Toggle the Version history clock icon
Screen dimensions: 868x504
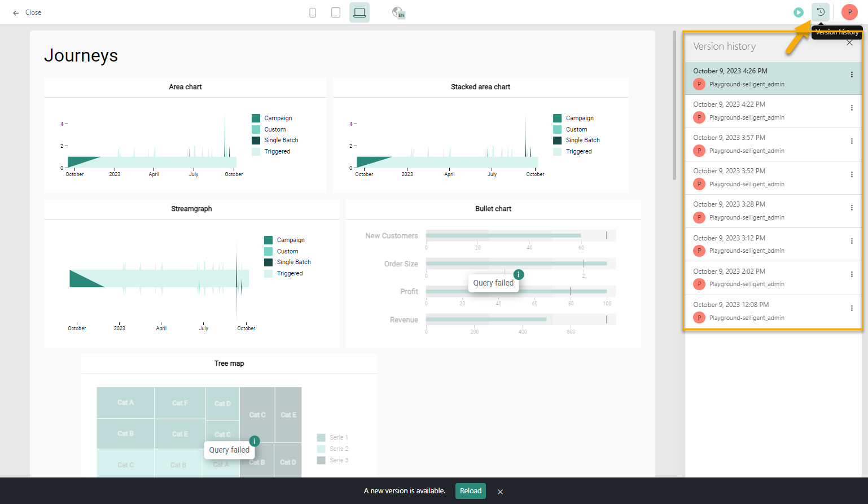pyautogui.click(x=821, y=12)
